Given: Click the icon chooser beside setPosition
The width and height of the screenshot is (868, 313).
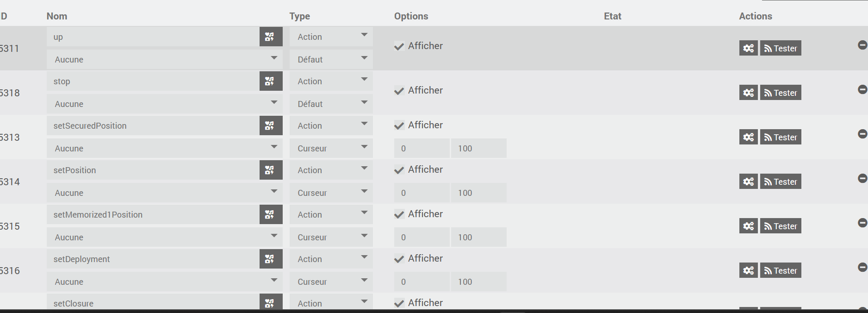Looking at the screenshot, I should tap(271, 170).
